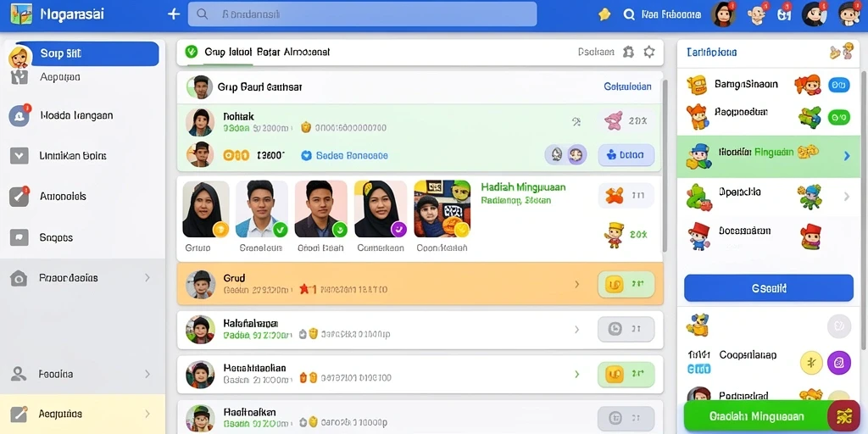Click grey badge in Halenaleaaa row
The width and height of the screenshot is (868, 434).
[626, 330]
